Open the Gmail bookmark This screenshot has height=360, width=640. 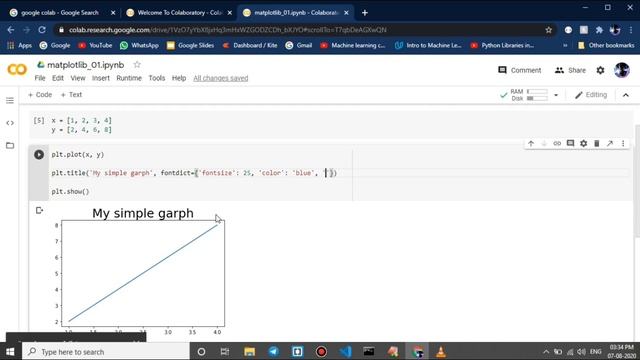tap(299, 45)
